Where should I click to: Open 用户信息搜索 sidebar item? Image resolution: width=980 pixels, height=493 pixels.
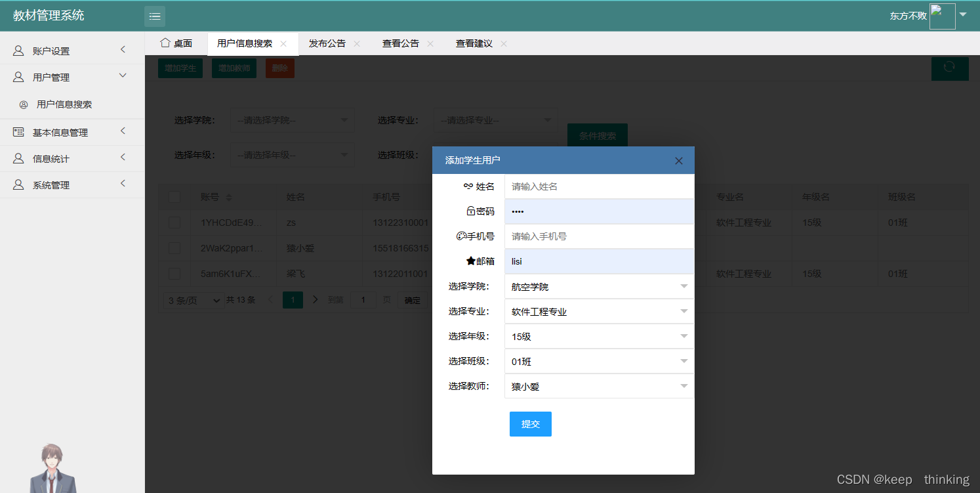(72, 104)
